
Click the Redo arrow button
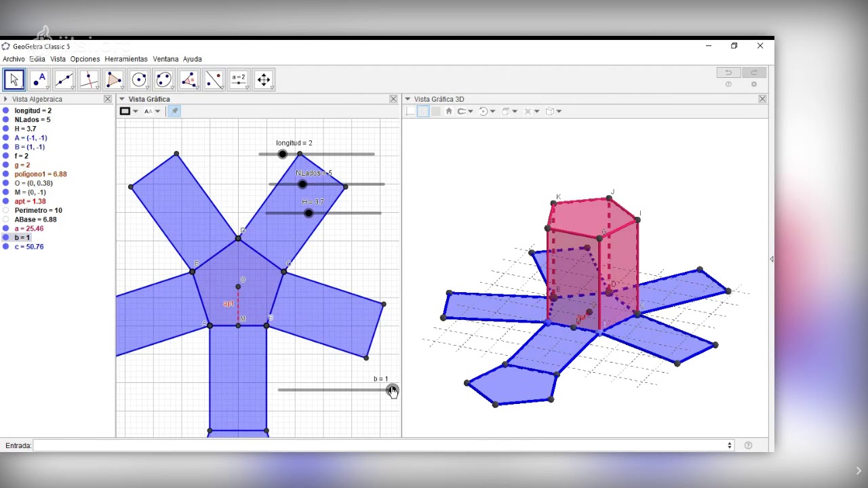(753, 73)
